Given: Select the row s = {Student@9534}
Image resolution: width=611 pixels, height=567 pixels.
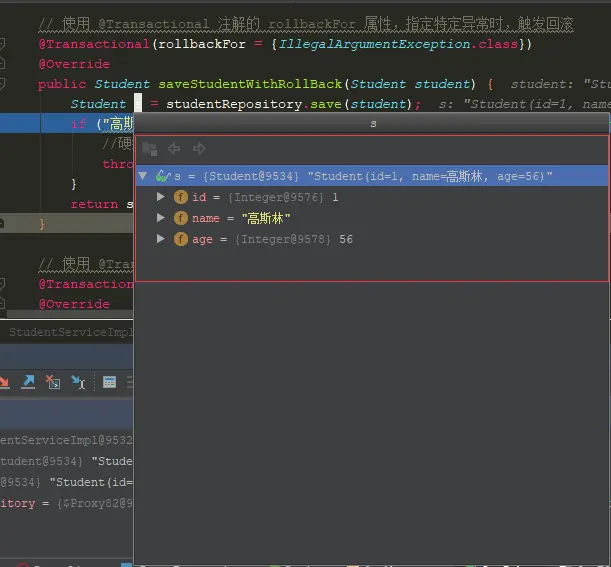Looking at the screenshot, I should coord(372,176).
